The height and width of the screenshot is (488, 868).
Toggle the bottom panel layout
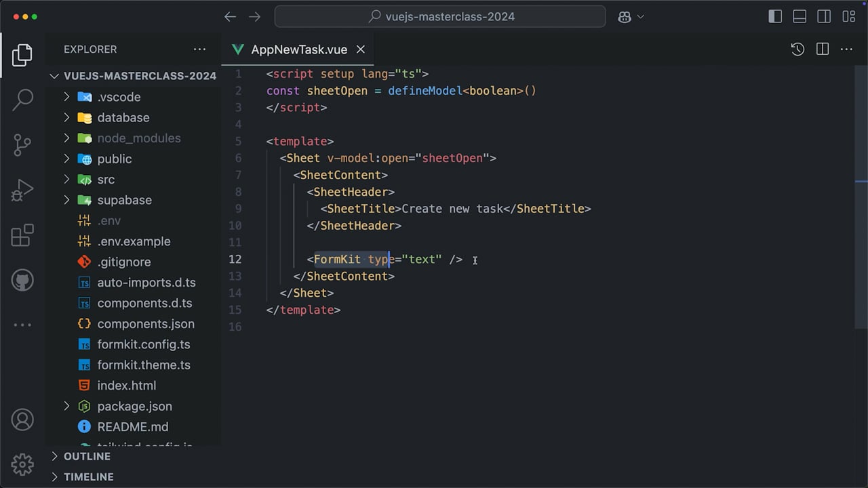click(x=800, y=17)
